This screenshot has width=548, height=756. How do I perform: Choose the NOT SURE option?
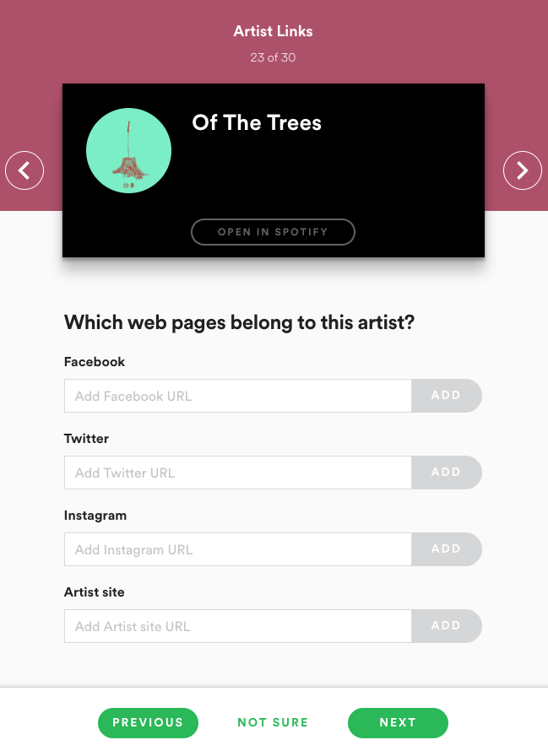pyautogui.click(x=273, y=723)
